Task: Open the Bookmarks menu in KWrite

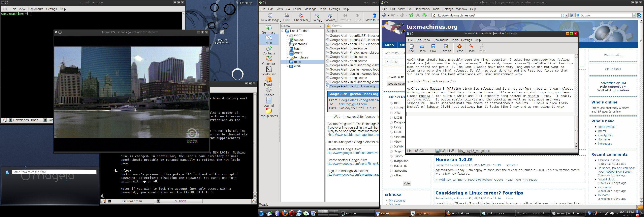Action: coord(441,40)
